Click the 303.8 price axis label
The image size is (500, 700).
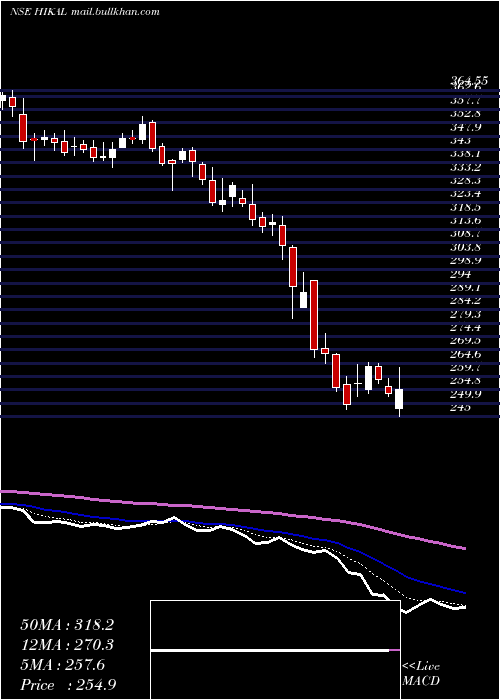(x=465, y=247)
